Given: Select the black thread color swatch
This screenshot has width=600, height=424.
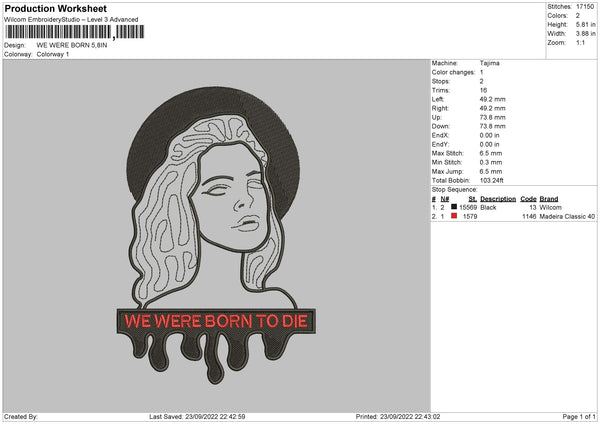Looking at the screenshot, I should click(454, 207).
